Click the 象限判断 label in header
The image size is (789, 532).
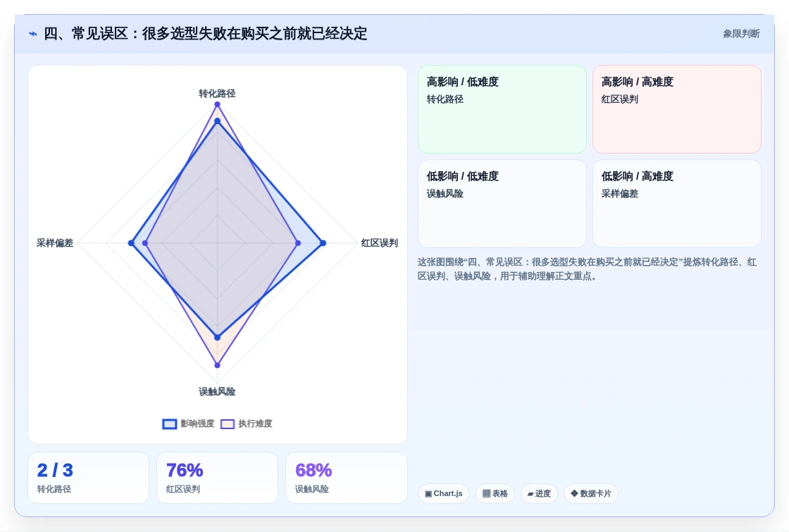click(x=741, y=34)
